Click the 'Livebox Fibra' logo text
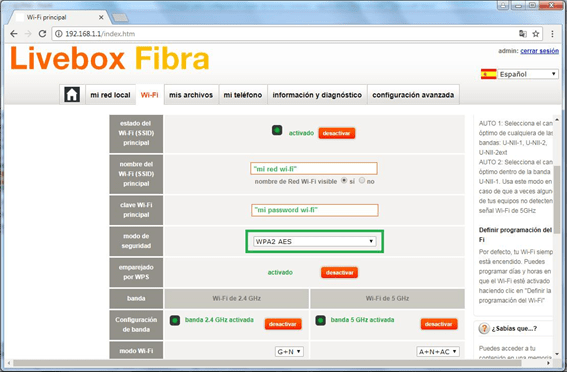 [110, 58]
